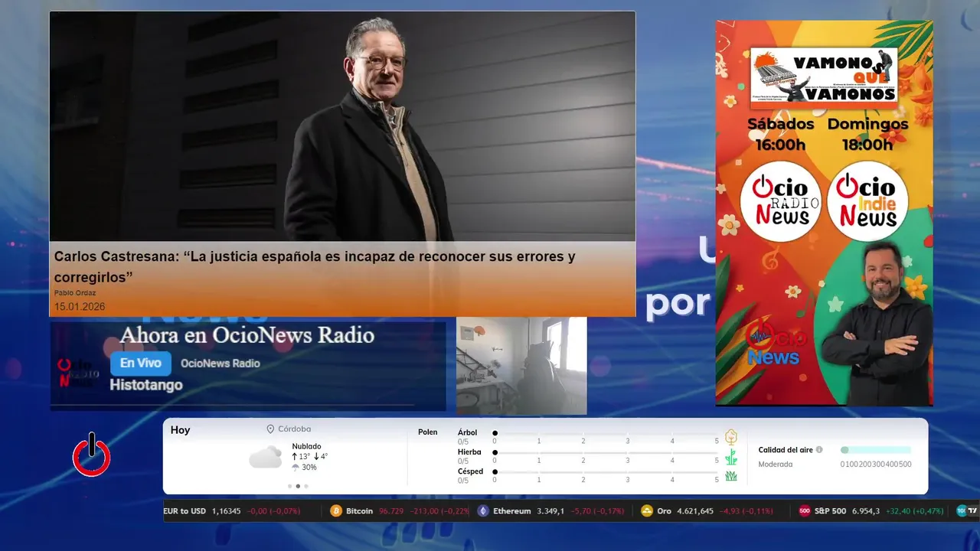Click the OcioNews Radio station name
The height and width of the screenshot is (551, 980).
click(x=220, y=364)
